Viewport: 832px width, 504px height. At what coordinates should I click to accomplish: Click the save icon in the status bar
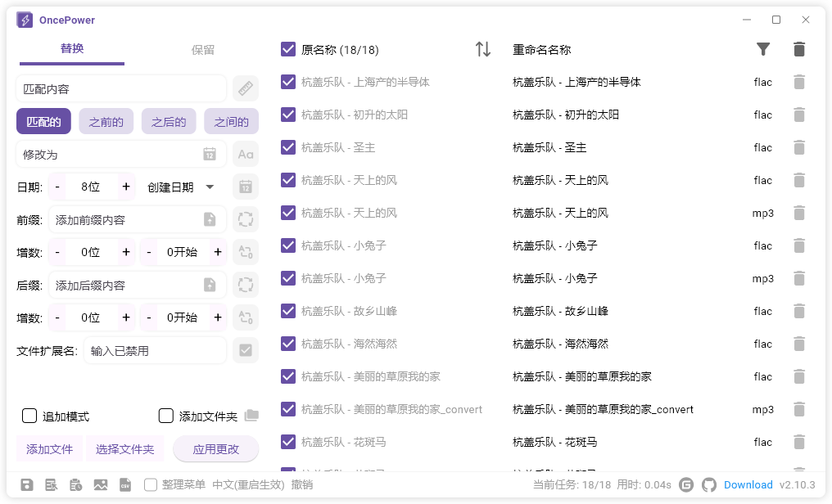point(27,484)
